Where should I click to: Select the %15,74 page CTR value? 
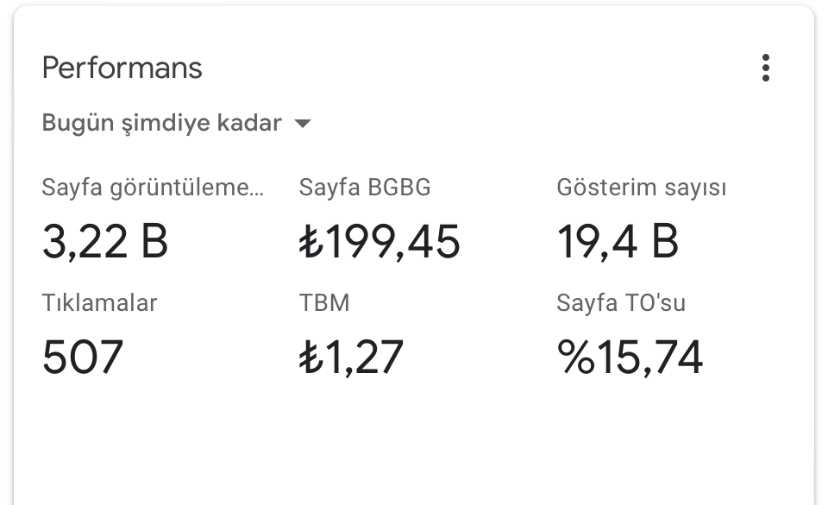630,357
